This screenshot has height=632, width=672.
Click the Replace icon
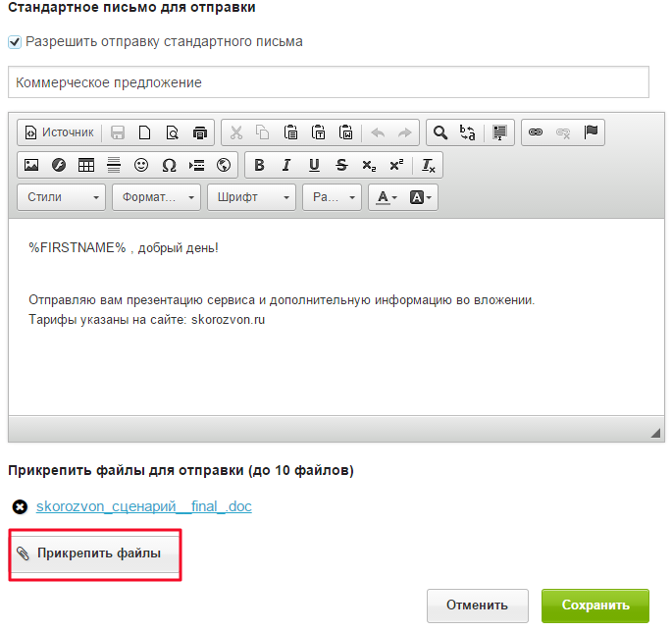pyautogui.click(x=467, y=132)
